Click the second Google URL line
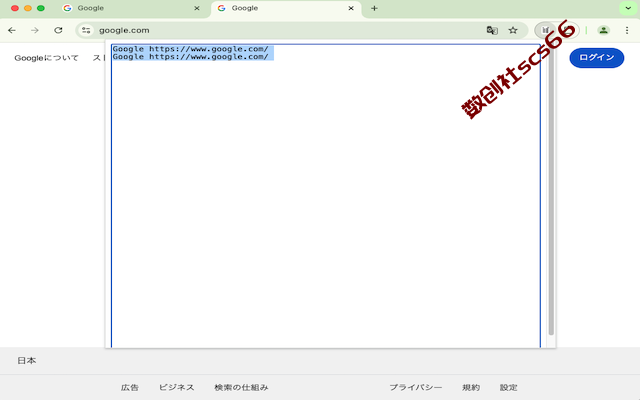 click(x=191, y=57)
